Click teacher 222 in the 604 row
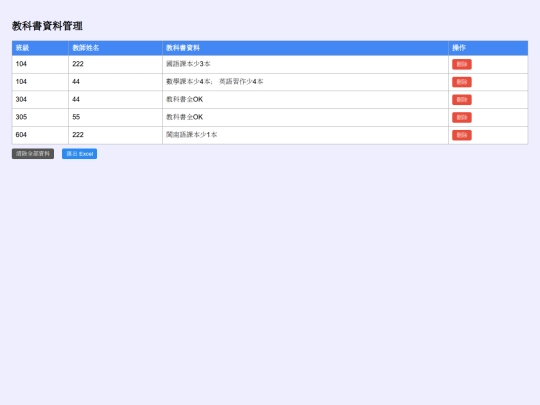 [x=115, y=135]
